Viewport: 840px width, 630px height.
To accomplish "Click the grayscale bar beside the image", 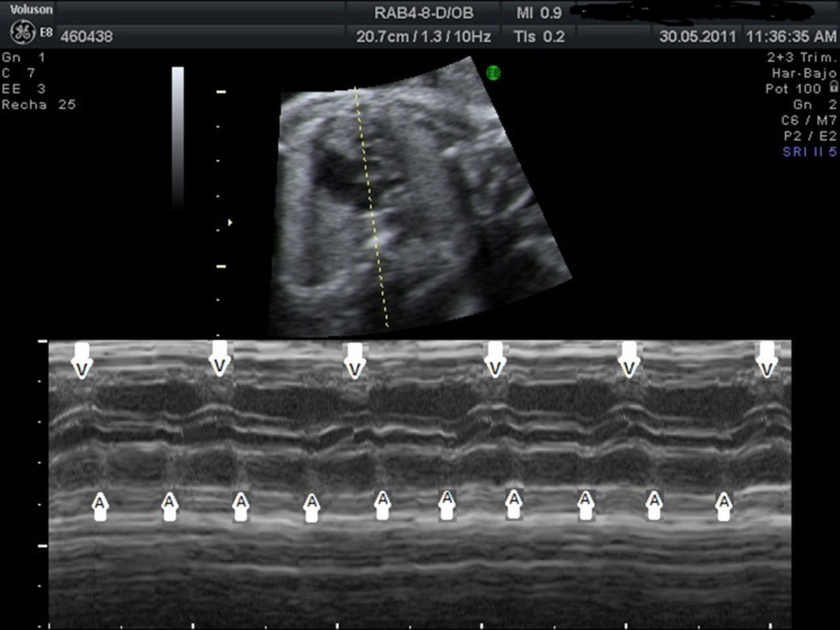I will [178, 138].
